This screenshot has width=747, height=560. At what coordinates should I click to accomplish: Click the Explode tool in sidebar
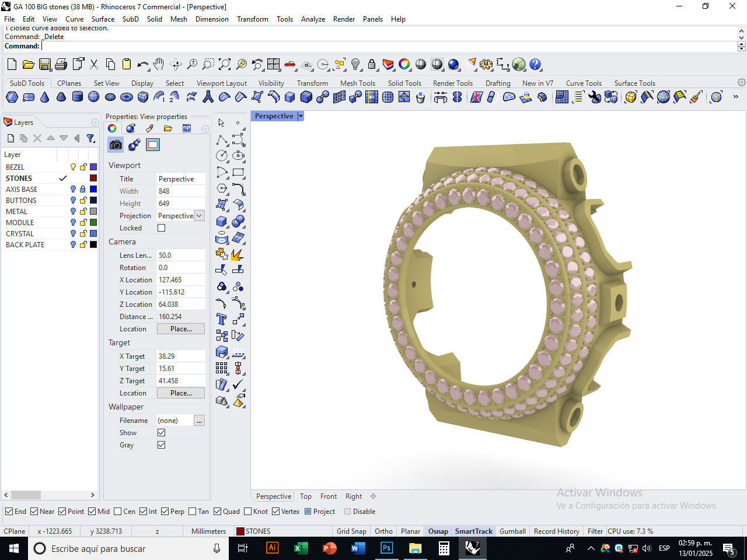pos(238,255)
